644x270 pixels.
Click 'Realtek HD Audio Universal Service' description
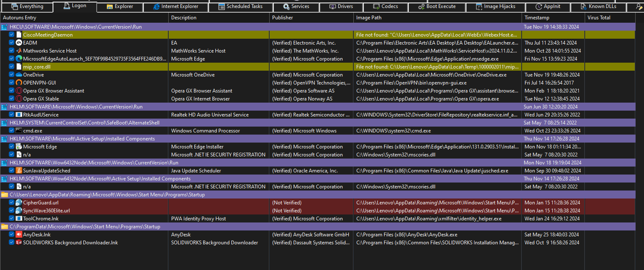coord(210,115)
